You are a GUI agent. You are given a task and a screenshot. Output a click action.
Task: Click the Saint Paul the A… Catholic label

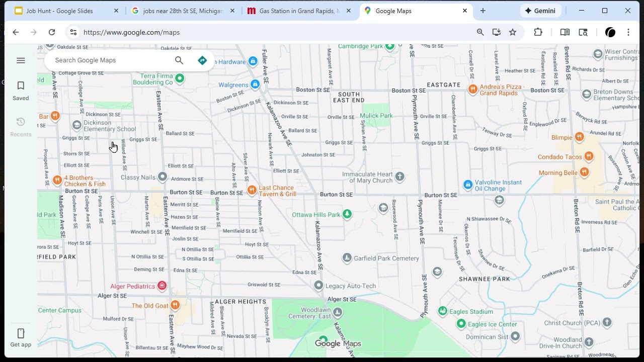click(x=617, y=205)
